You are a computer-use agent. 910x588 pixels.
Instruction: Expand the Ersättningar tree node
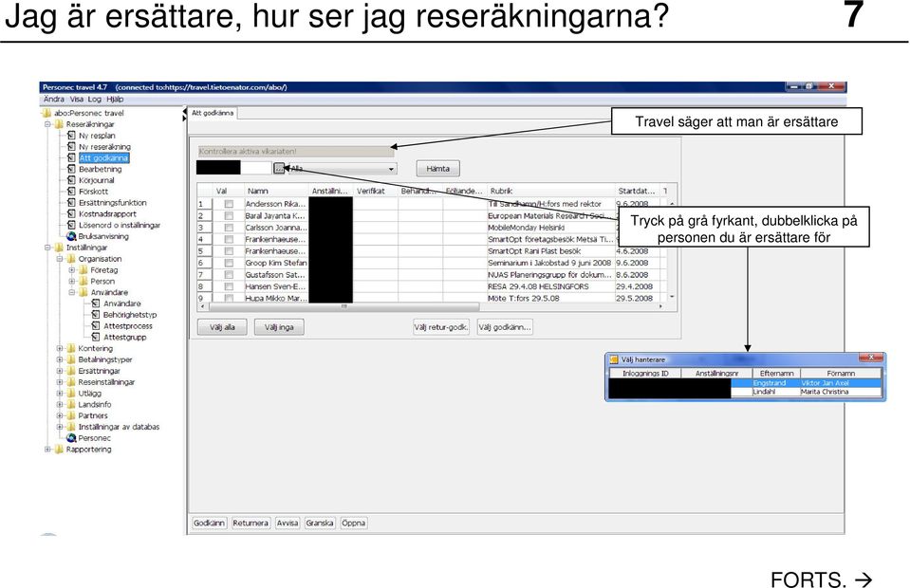60,371
